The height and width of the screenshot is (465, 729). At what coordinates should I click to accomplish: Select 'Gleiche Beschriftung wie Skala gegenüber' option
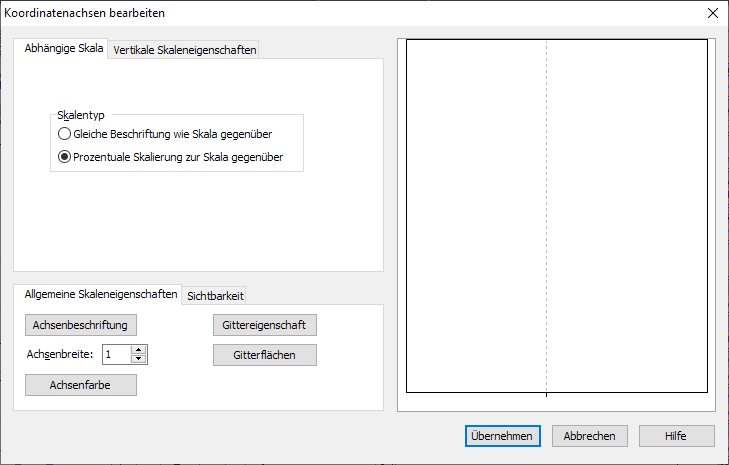click(x=65, y=134)
